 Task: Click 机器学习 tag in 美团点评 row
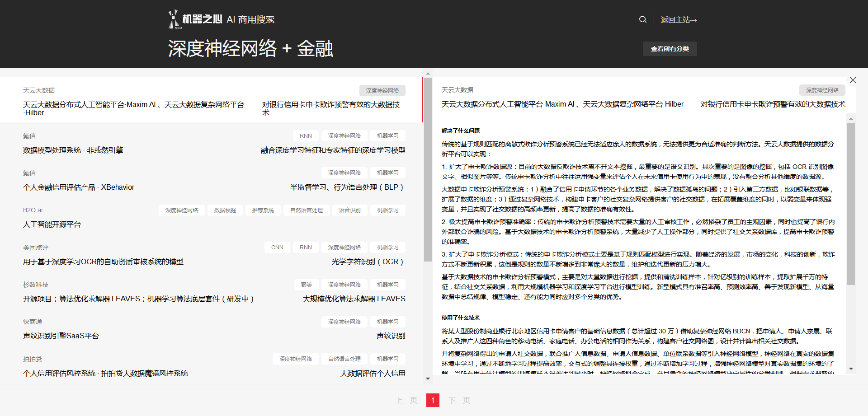(x=388, y=247)
